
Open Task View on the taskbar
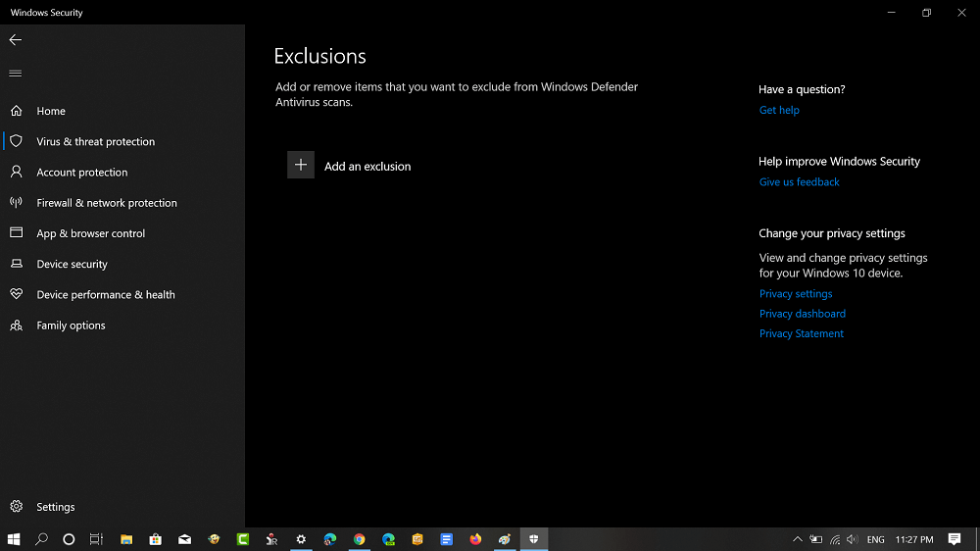click(x=96, y=539)
